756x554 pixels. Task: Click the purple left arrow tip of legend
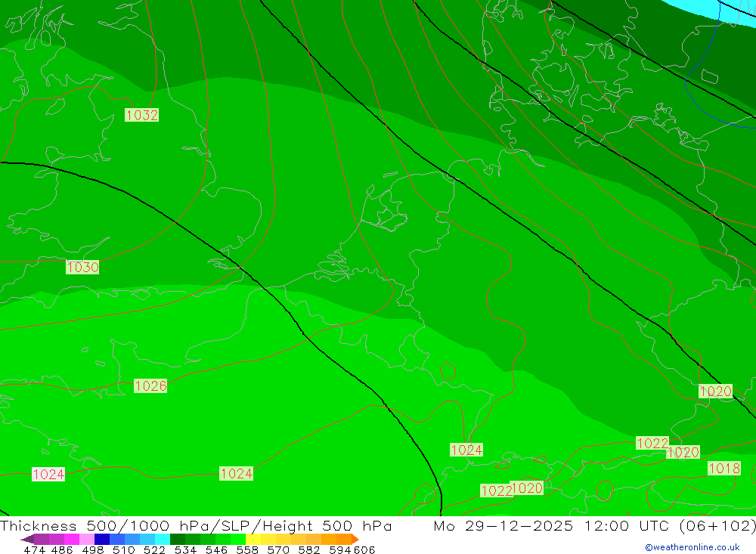point(27,539)
